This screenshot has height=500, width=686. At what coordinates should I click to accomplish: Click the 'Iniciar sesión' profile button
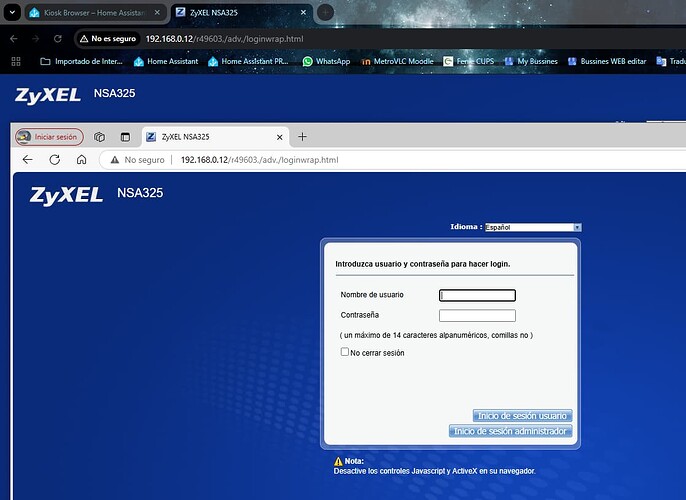(49, 137)
